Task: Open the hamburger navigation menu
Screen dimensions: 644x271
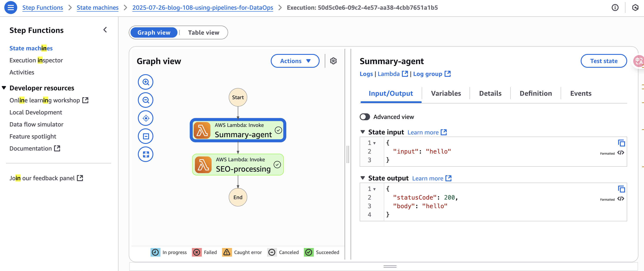Action: point(11,8)
